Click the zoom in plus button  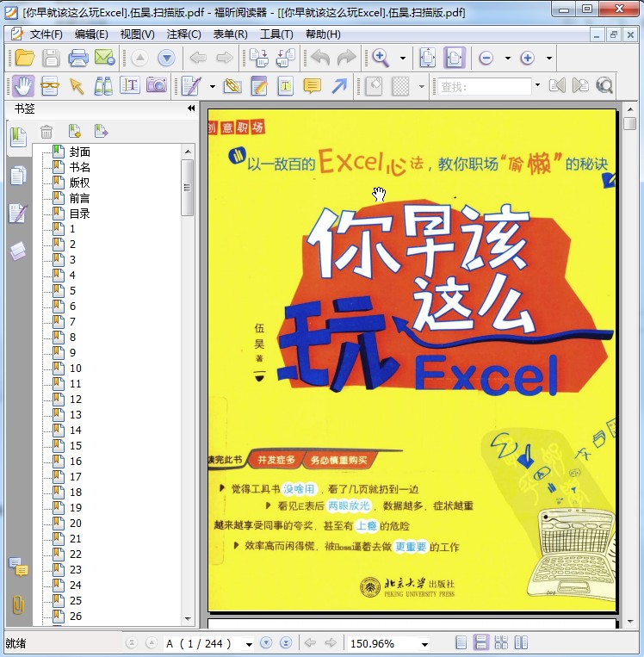[x=527, y=58]
